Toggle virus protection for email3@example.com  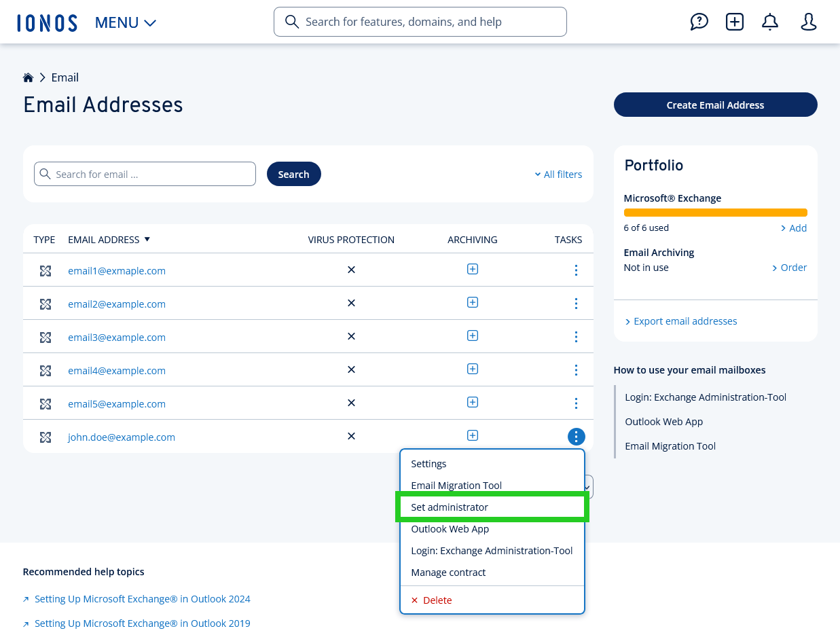click(351, 335)
